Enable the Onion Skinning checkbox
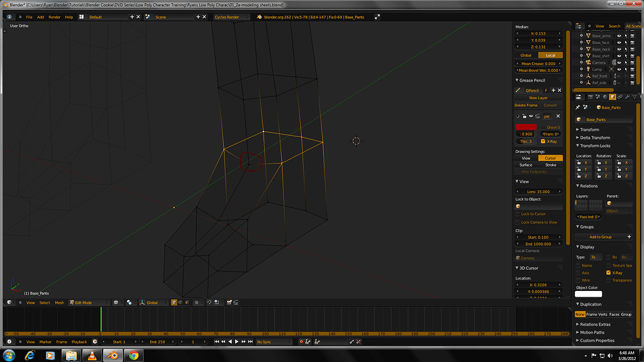The height and width of the screenshot is (362, 644). pyautogui.click(x=543, y=127)
